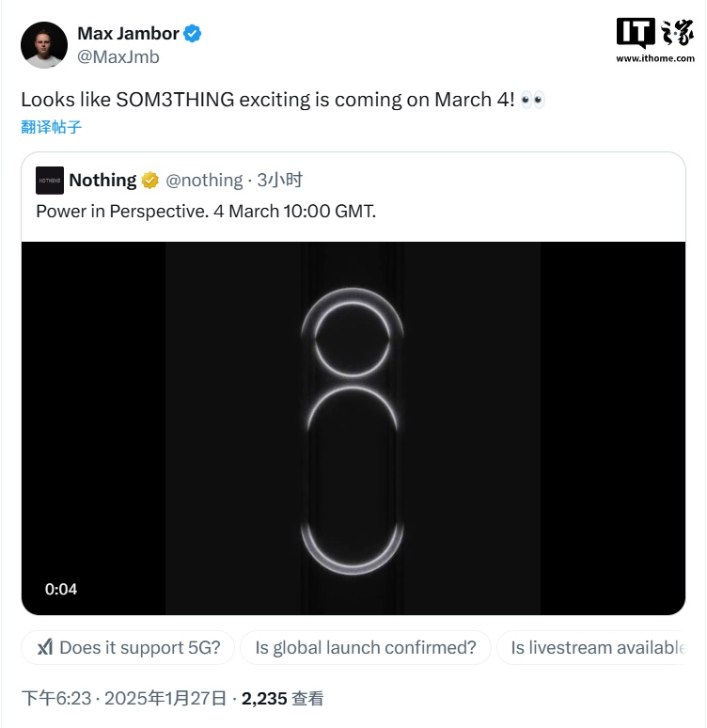Click the blue verified badge next to Max Jambor
The height and width of the screenshot is (728, 707).
(193, 34)
